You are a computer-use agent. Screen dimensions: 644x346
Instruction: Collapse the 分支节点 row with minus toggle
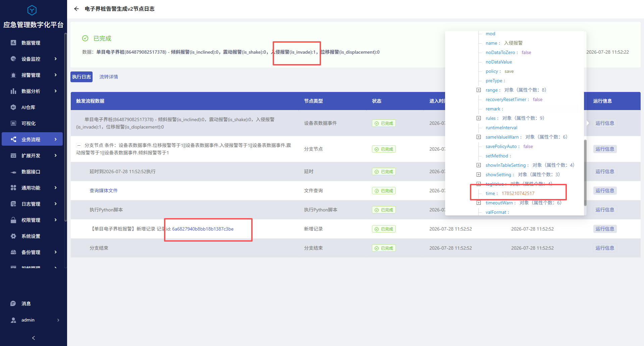coord(79,145)
